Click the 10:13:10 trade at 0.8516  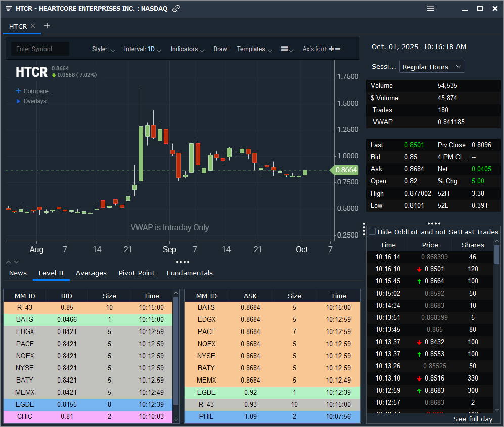click(x=430, y=378)
